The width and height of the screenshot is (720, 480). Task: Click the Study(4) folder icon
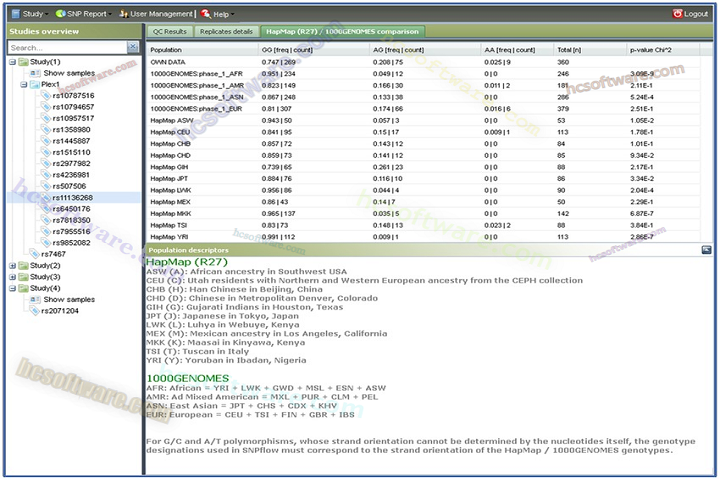click(x=23, y=288)
